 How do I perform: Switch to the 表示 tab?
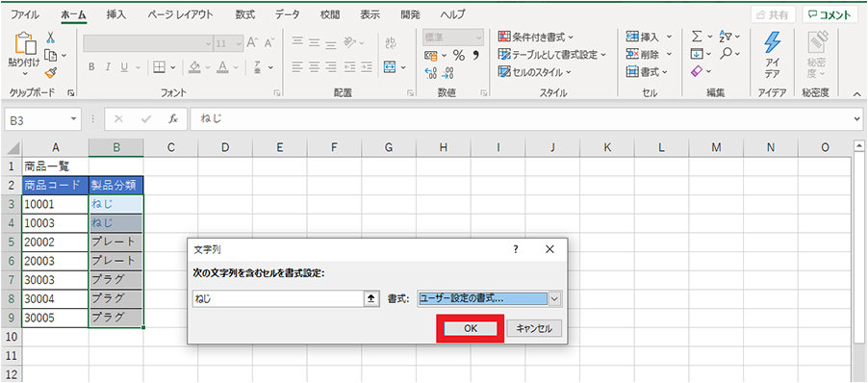click(370, 15)
